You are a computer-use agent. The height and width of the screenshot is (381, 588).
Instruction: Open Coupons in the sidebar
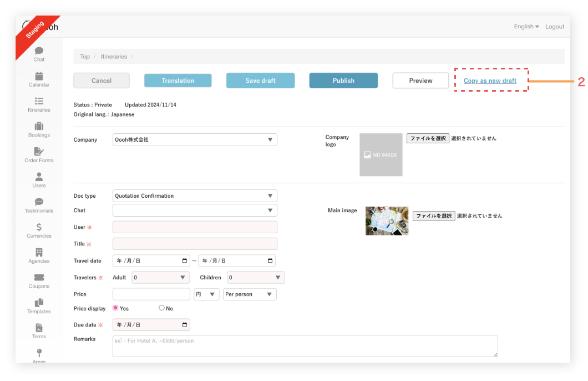click(39, 278)
